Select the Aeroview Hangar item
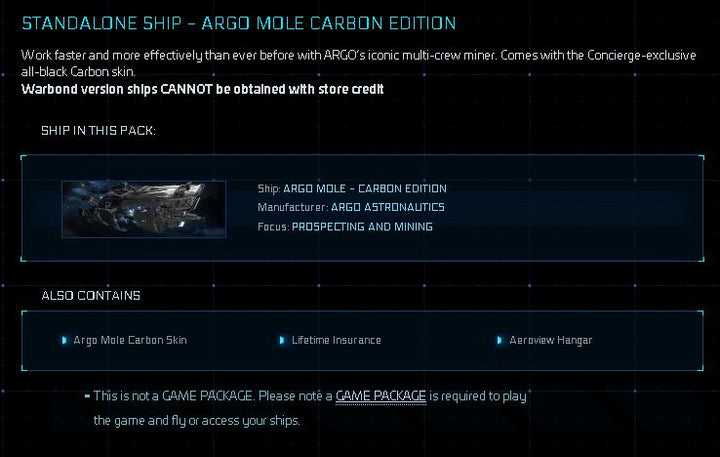 point(549,340)
